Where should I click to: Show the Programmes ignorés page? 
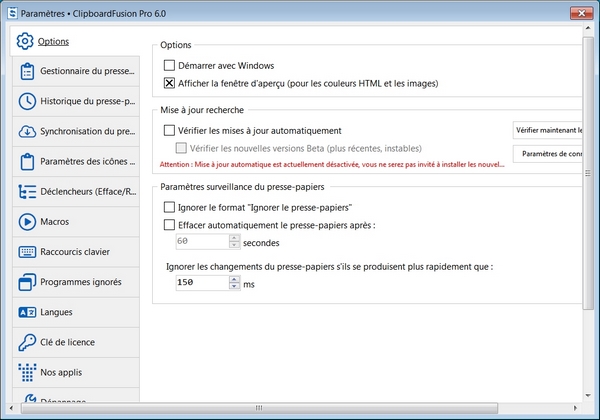(x=76, y=282)
